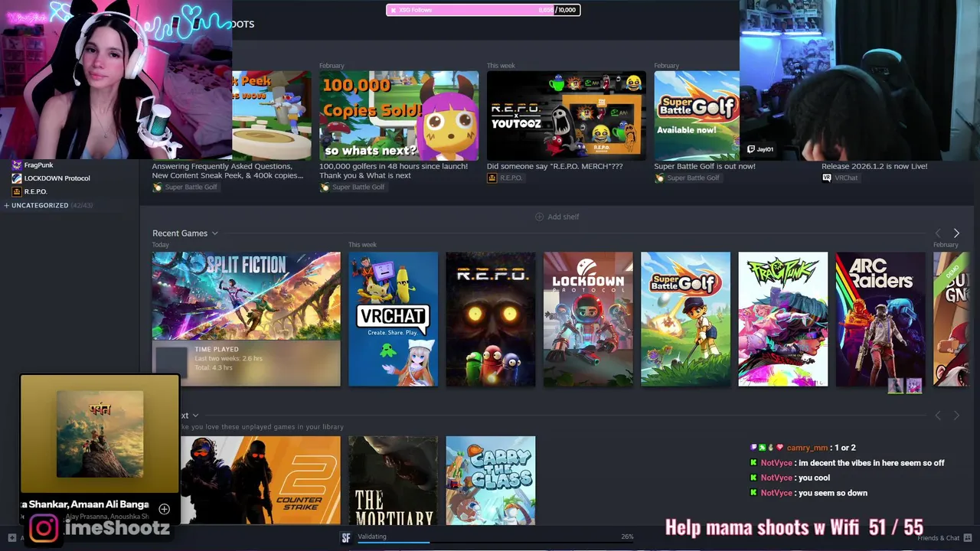Click the next arrow on the lower shelf
The width and height of the screenshot is (980, 551).
(956, 416)
